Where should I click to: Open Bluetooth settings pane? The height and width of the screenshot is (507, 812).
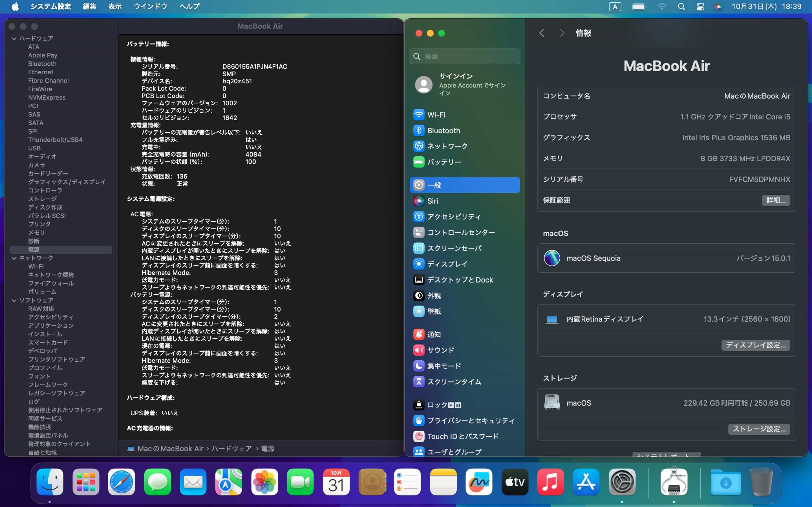pyautogui.click(x=443, y=130)
